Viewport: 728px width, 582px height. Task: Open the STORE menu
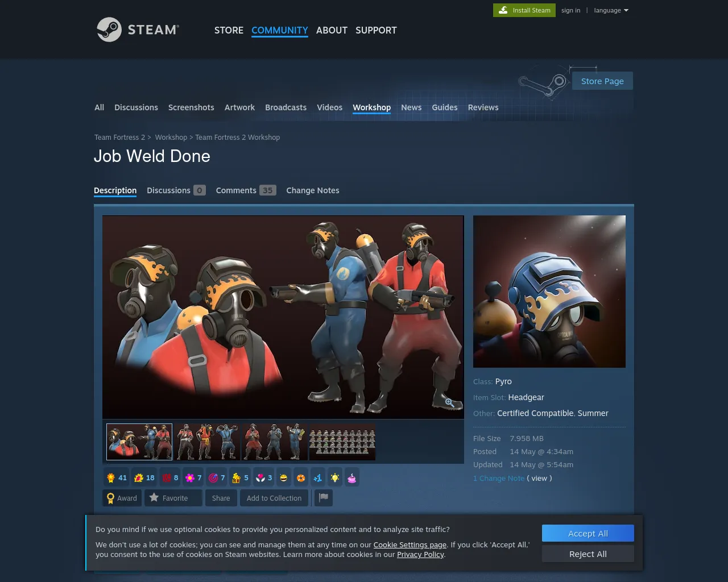point(229,30)
